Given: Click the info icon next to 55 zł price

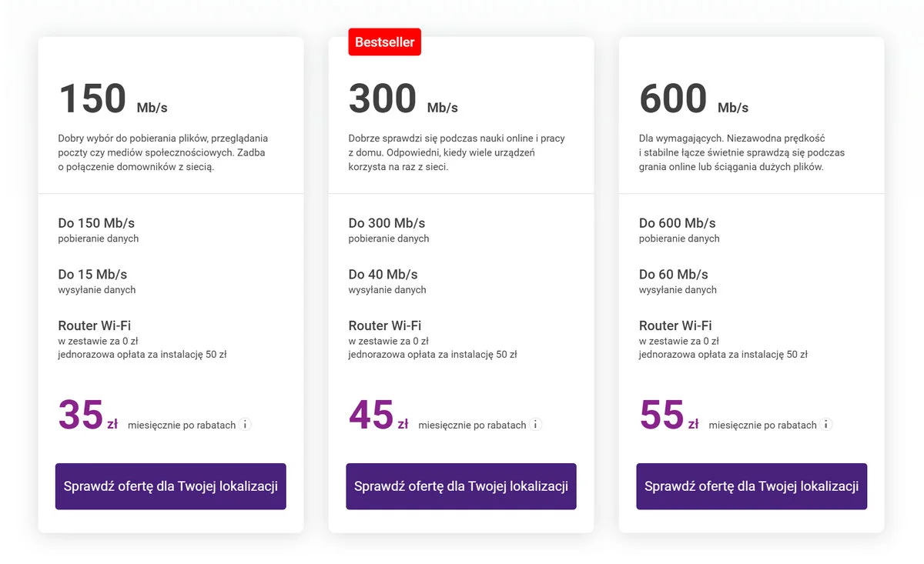Looking at the screenshot, I should [826, 424].
